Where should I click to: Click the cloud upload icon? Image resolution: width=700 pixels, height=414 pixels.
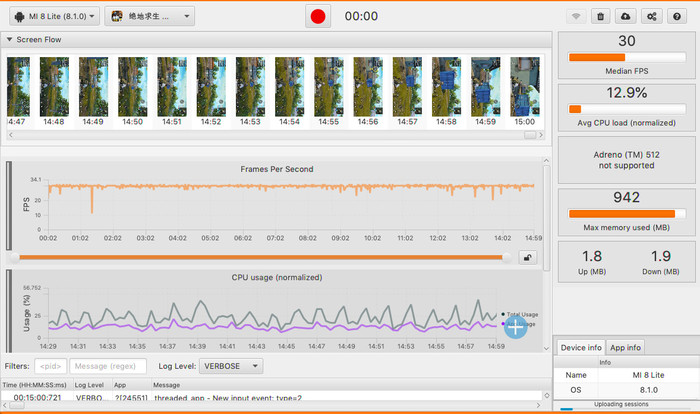point(626,17)
